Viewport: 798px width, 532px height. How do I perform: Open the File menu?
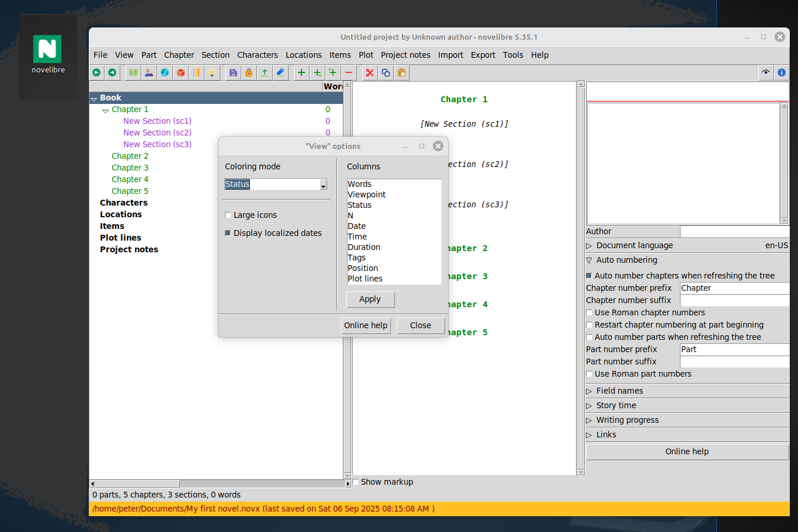[100, 55]
